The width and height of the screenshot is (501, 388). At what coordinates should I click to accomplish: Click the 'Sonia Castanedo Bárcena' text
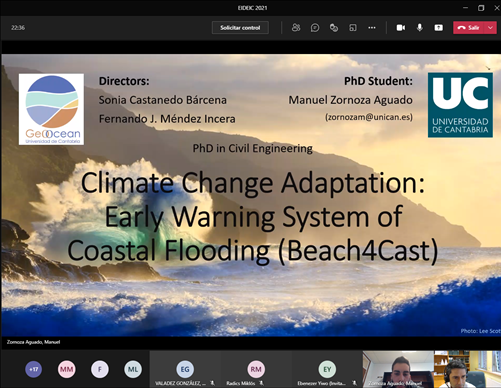click(x=163, y=100)
